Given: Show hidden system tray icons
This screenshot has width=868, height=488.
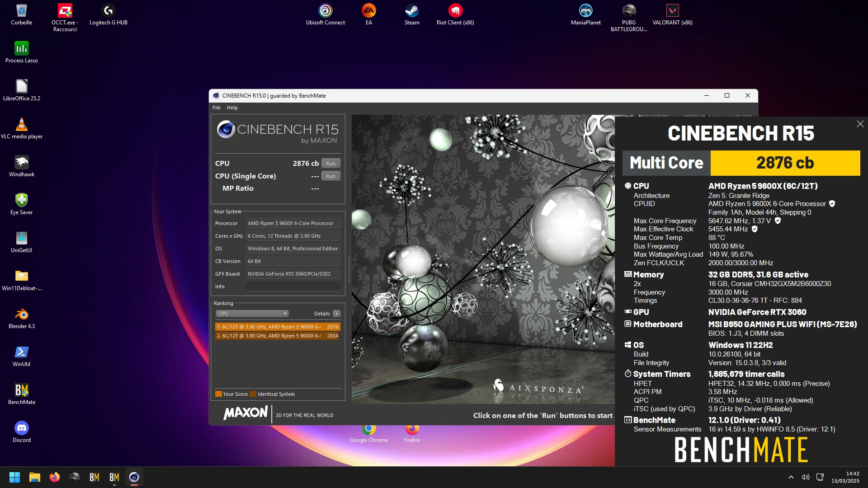Looking at the screenshot, I should click(x=791, y=477).
